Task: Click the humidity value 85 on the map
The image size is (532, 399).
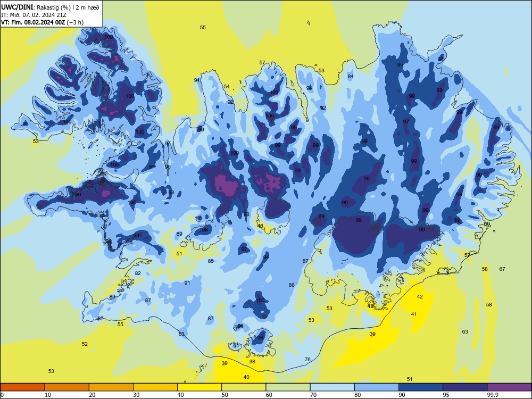Action: coord(211,261)
